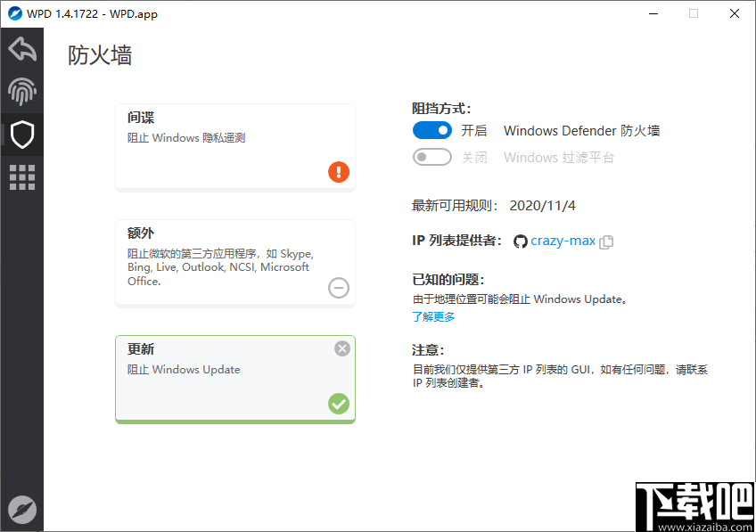Image resolution: width=756 pixels, height=532 pixels.
Task: Click the minus circle on 额外 card
Action: [x=339, y=287]
